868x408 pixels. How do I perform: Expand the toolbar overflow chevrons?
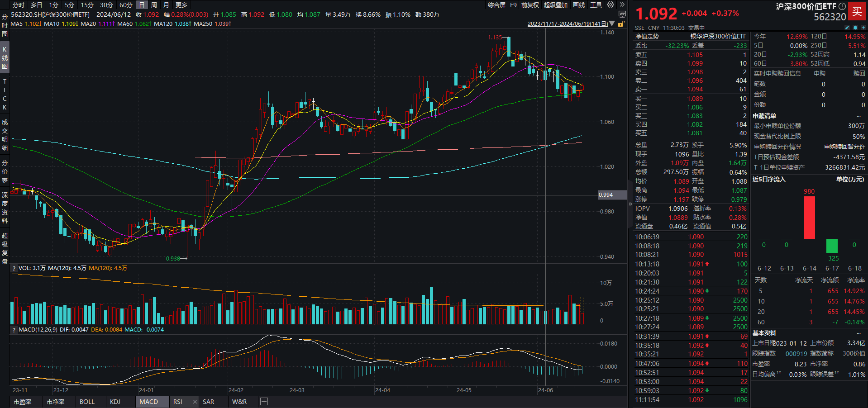[x=622, y=5]
